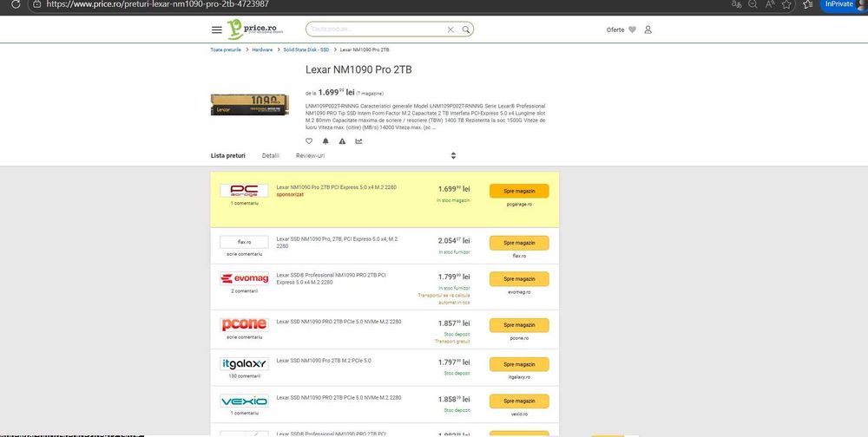Click the search magnifier icon
The image size is (868, 437).
tap(466, 29)
